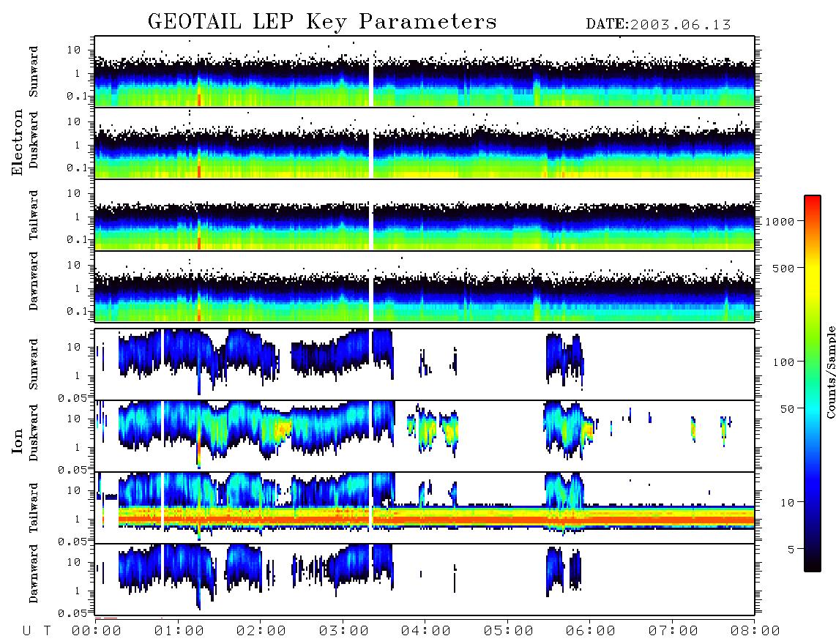
Task: Select the Electron Dawnward axis label
Action: tap(34, 282)
